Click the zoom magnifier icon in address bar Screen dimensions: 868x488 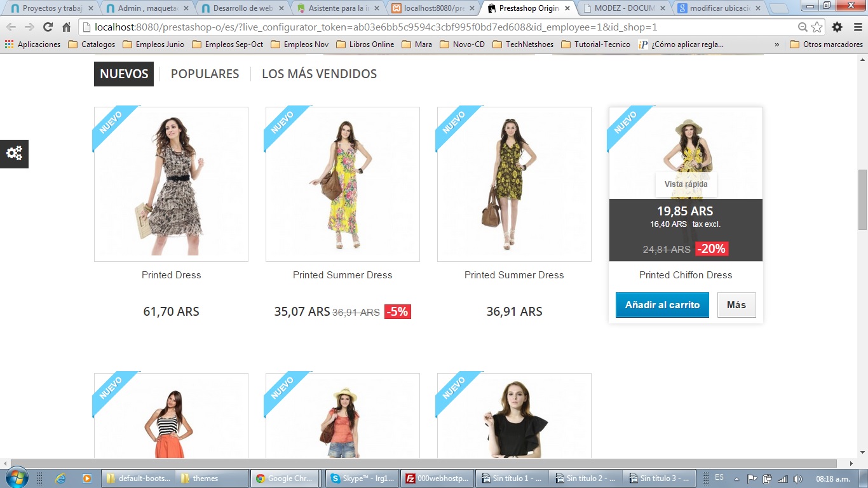803,27
